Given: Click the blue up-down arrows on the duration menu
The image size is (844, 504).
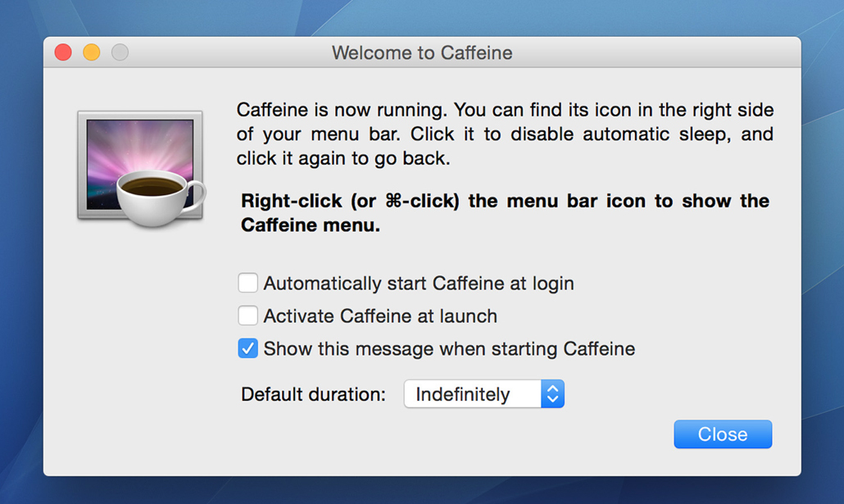Looking at the screenshot, I should [x=552, y=394].
